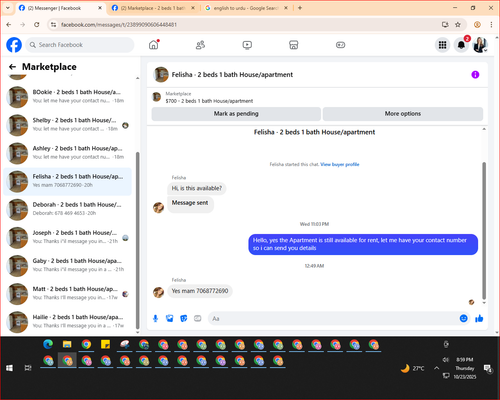Open Microsoft Edge from taskbar
Image resolution: width=500 pixels, height=400 pixels.
pyautogui.click(x=48, y=344)
